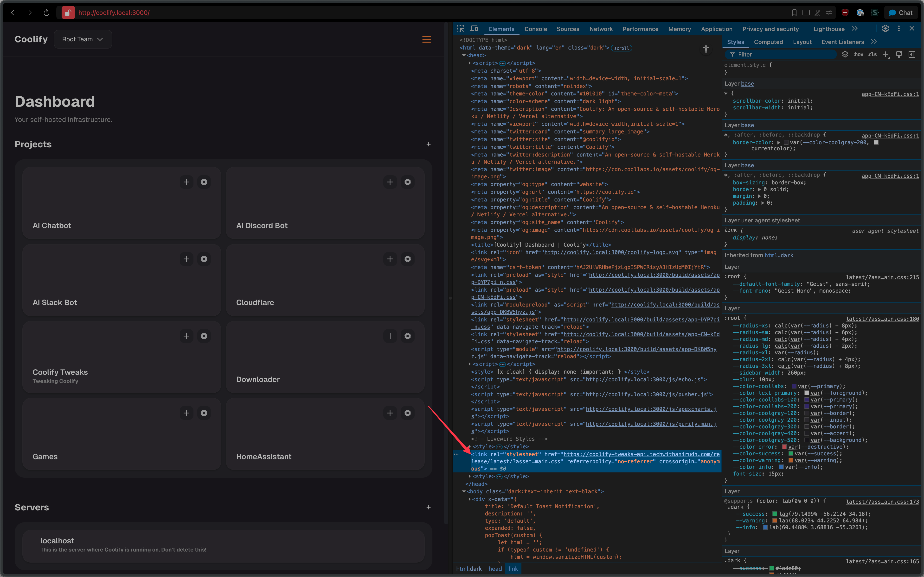Switch to the Computed tab
Viewport: 924px width, 577px height.
point(769,42)
